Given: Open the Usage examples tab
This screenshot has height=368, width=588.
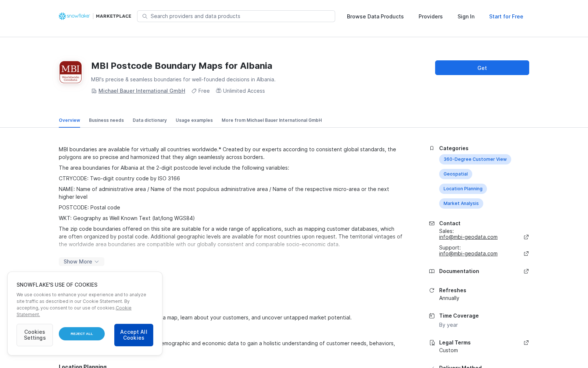Looking at the screenshot, I should click(x=194, y=120).
